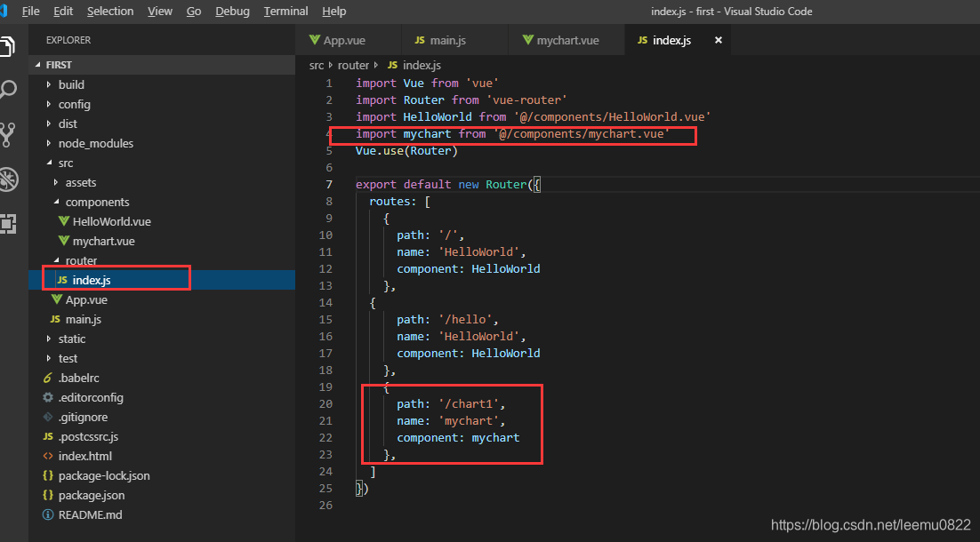Open the Extensions activity bar icon
The image size is (980, 542).
coord(7,224)
